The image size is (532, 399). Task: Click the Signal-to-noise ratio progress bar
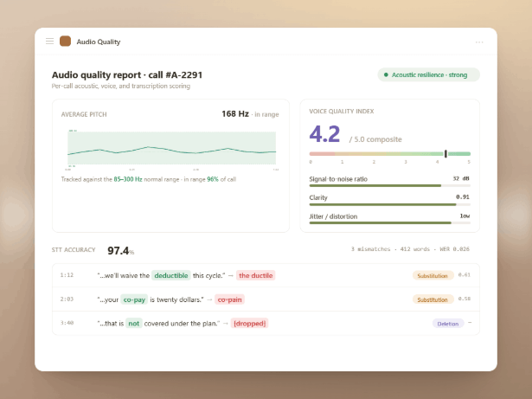click(389, 186)
